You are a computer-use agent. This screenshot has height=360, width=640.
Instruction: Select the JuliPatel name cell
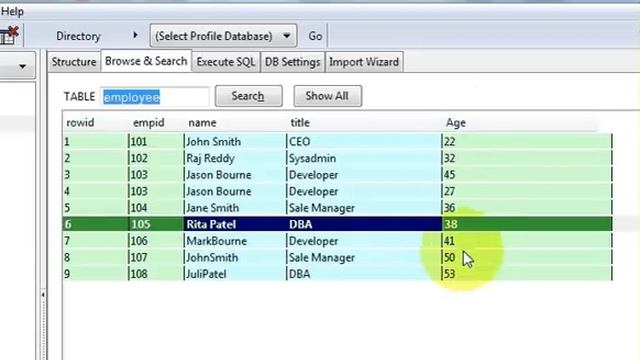(235, 274)
